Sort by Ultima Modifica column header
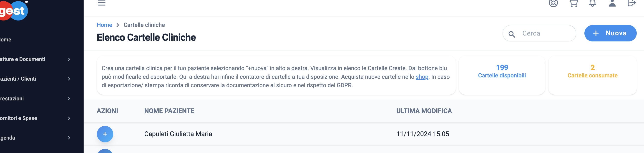Screen dimensions: 644x153 [x=424, y=111]
